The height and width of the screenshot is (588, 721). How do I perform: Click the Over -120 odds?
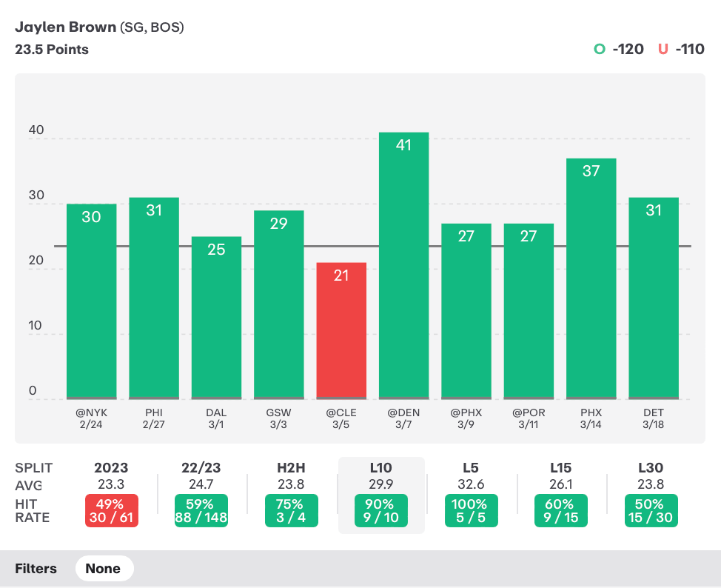point(628,49)
